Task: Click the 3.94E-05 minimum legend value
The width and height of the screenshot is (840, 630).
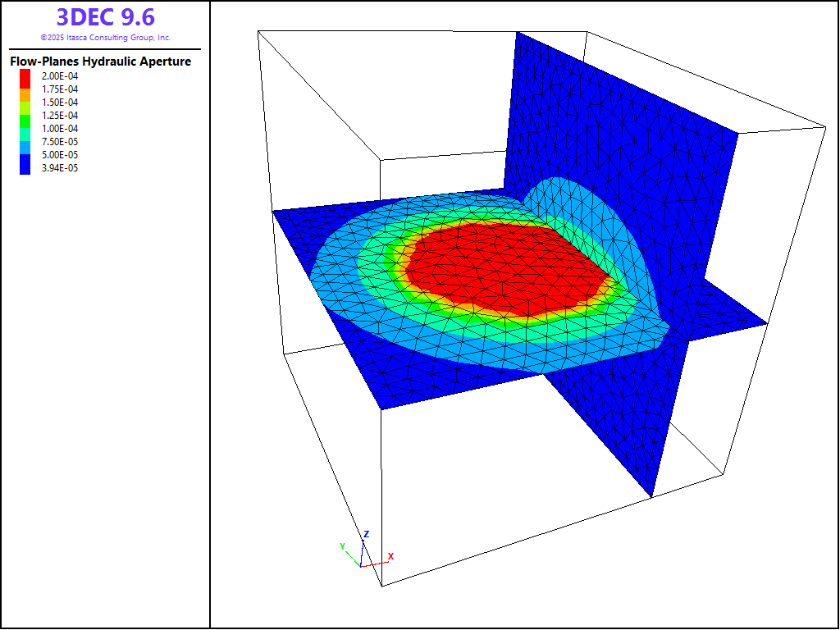Action: coord(60,168)
